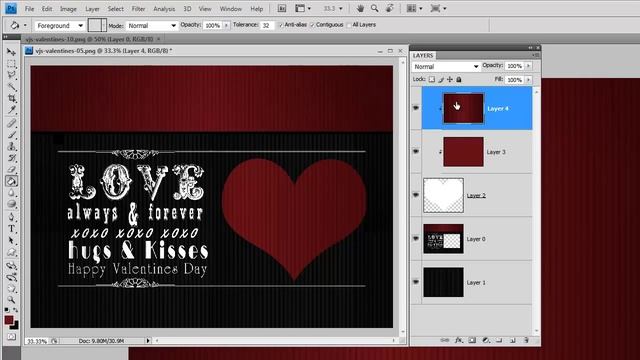
Task: Open the Mode dropdown in options bar
Action: point(151,25)
